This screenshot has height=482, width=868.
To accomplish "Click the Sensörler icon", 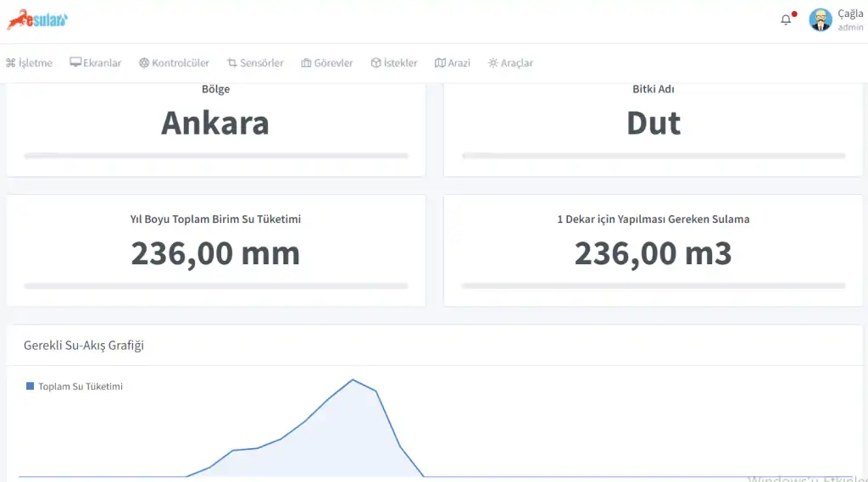I will [x=231, y=63].
